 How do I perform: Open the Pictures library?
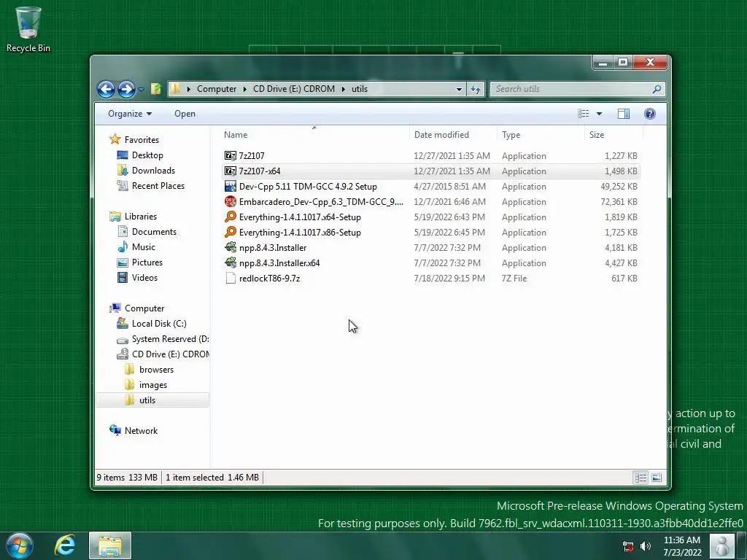(147, 262)
